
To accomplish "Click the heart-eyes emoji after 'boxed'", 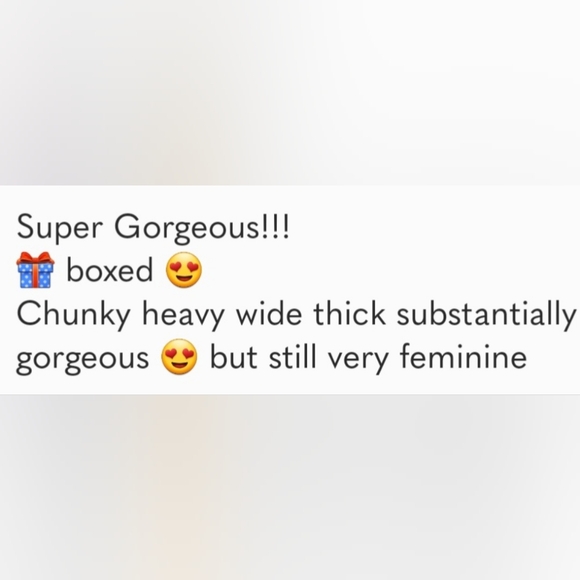I will coord(184,270).
